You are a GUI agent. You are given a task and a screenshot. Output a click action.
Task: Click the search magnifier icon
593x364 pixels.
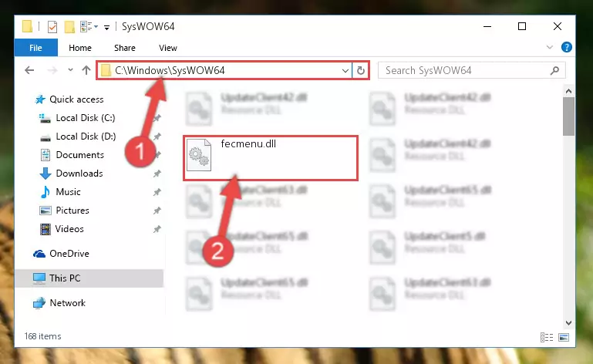pyautogui.click(x=554, y=70)
